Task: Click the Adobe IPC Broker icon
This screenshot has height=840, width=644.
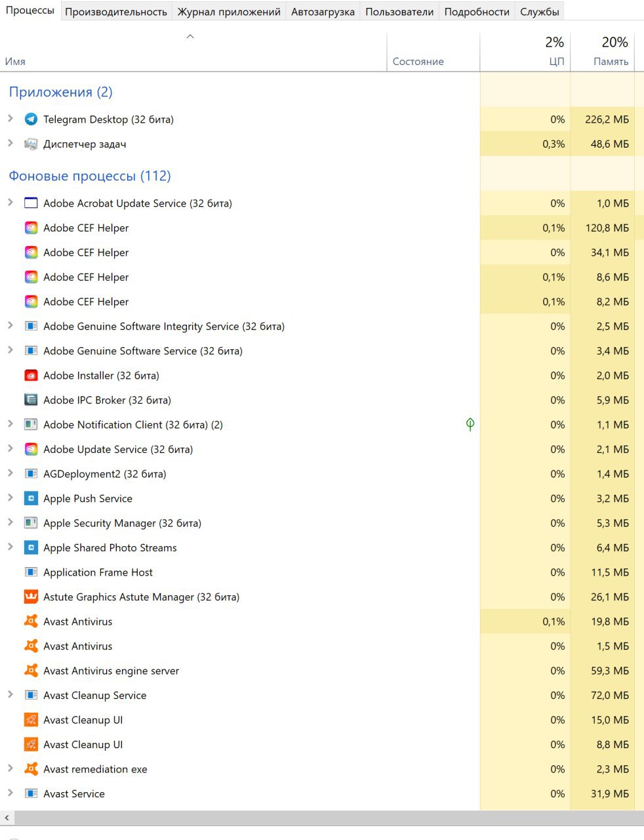Action: [x=31, y=400]
